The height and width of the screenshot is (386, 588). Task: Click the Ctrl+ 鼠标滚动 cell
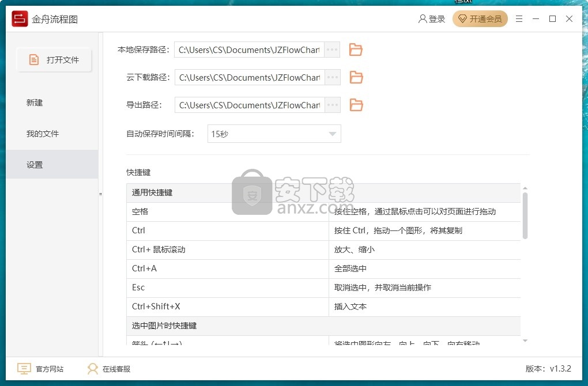coord(228,249)
